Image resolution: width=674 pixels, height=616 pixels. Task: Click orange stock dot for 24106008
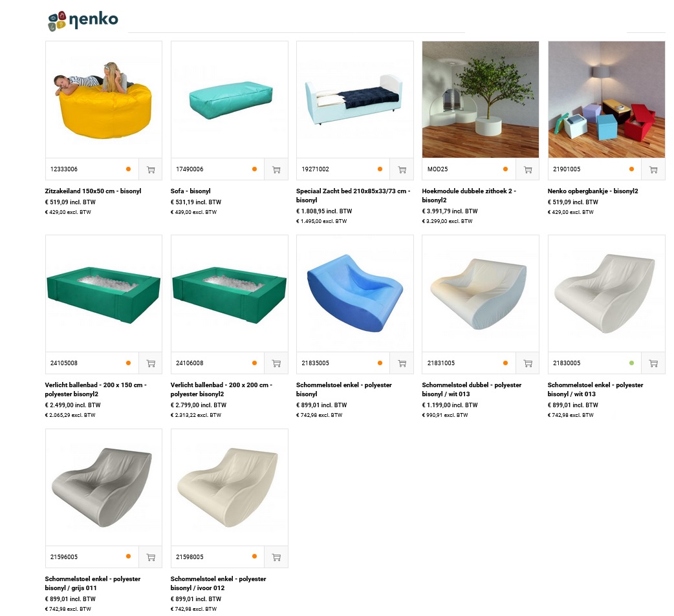pos(254,363)
